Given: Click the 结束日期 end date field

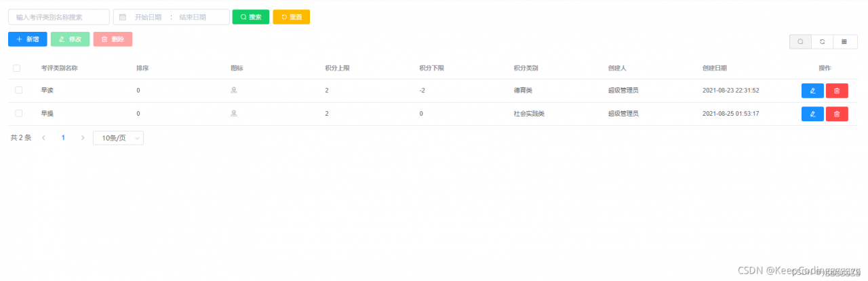Looking at the screenshot, I should 193,17.
